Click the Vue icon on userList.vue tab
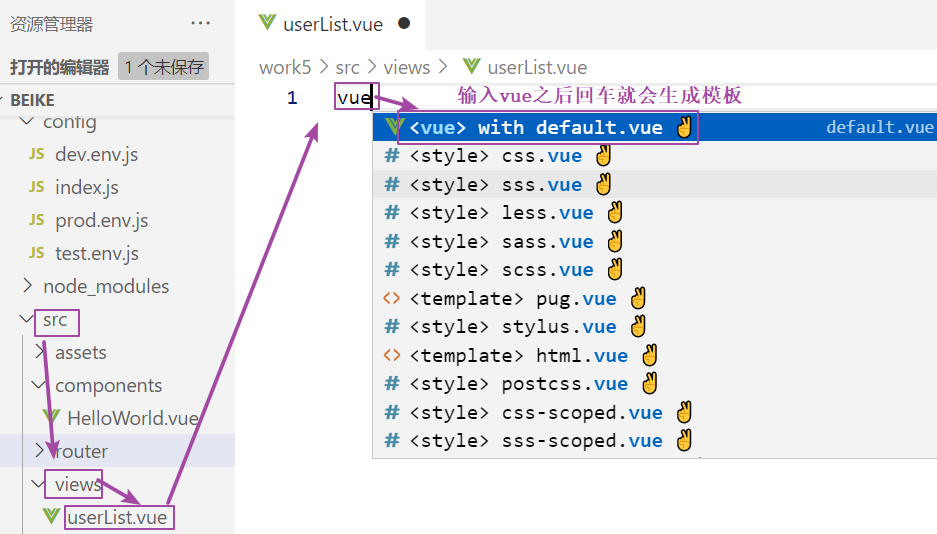This screenshot has width=937, height=534. tap(267, 23)
